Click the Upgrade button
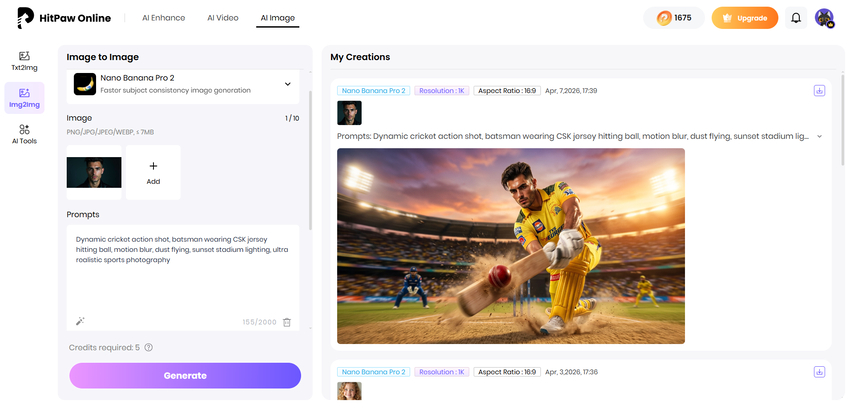The height and width of the screenshot is (409, 854). point(744,18)
